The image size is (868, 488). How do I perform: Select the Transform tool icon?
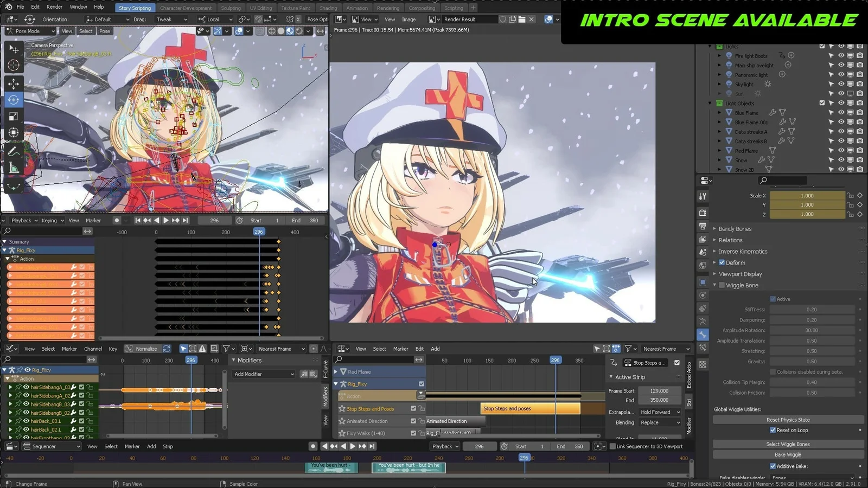pyautogui.click(x=12, y=132)
